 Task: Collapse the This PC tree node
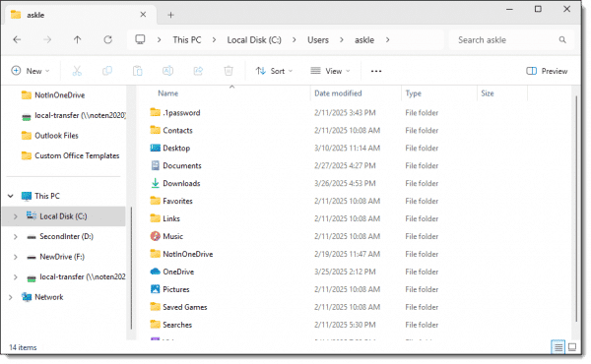click(x=11, y=196)
